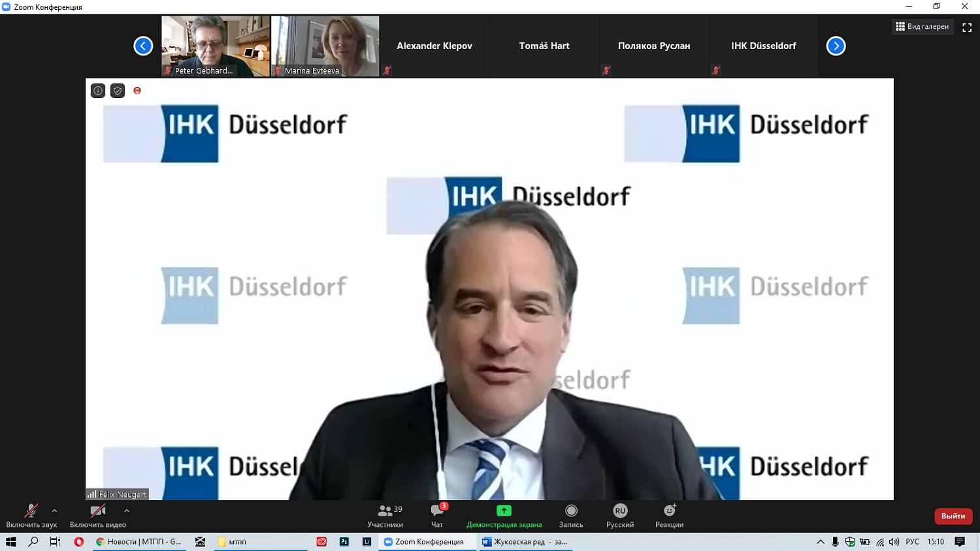Show hidden system tray icons
This screenshot has width=980, height=551.
821,542
